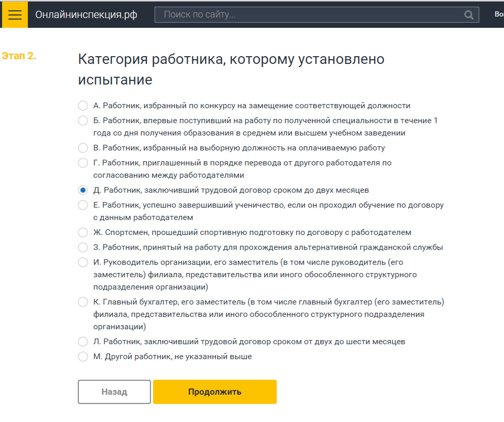Click the search magnifier icon
Screen dimensions: 504x422
click(x=468, y=15)
